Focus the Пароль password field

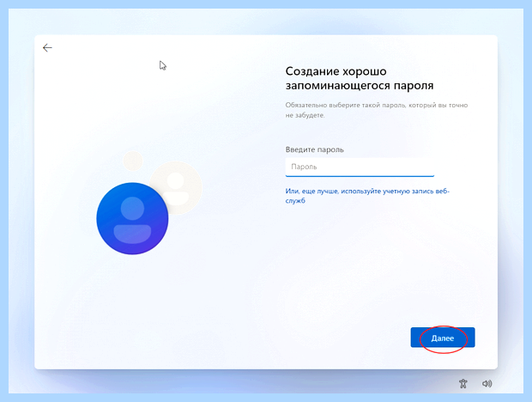(360, 167)
